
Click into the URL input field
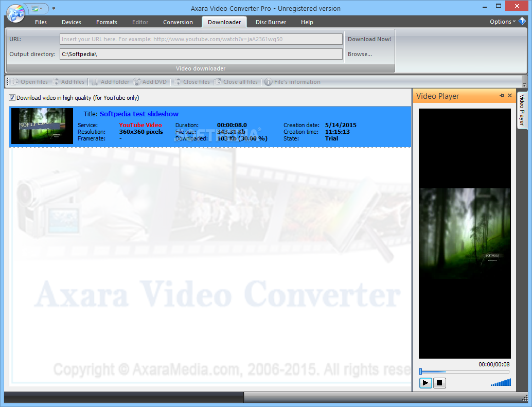pos(201,39)
